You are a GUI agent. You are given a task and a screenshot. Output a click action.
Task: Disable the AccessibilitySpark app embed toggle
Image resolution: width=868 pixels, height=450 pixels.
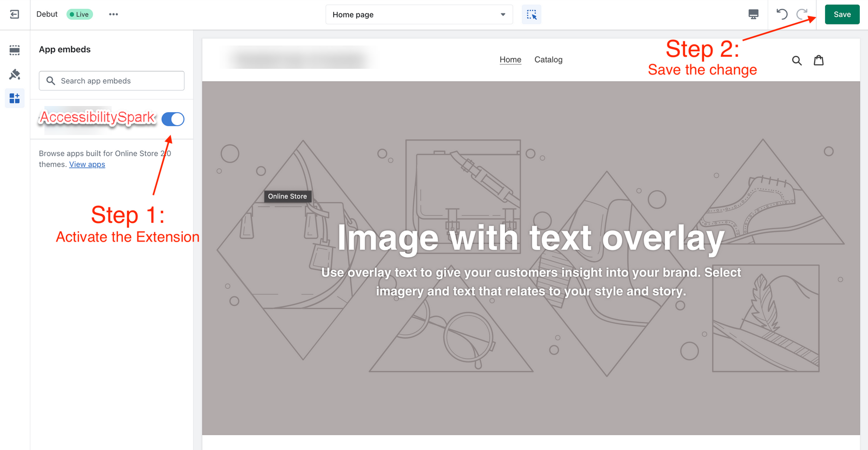(x=173, y=119)
